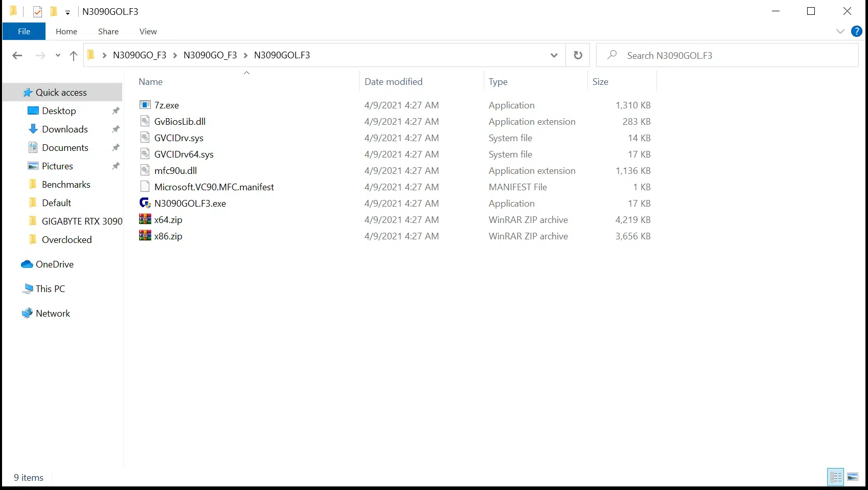
Task: Open Downloads in navigation pane
Action: pyautogui.click(x=65, y=129)
